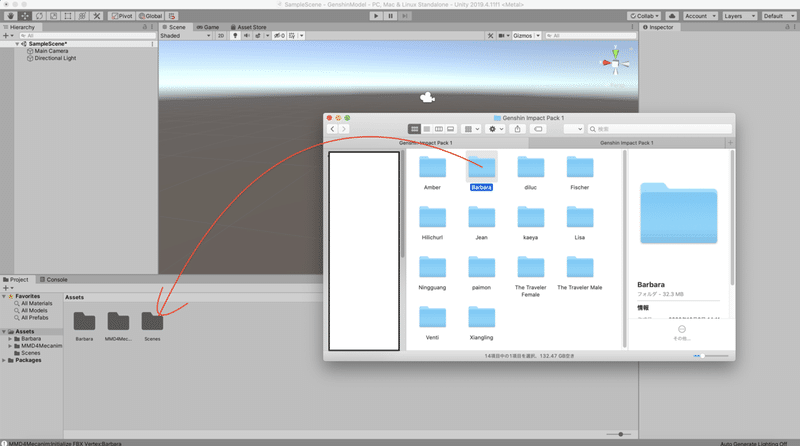Step one frame forward
Image resolution: width=800 pixels, height=446 pixels.
(405, 16)
